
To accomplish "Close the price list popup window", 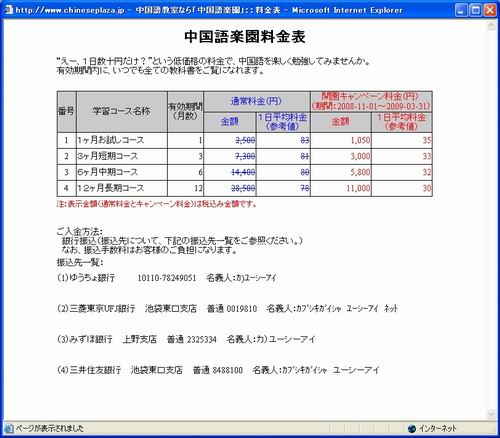I will pos(490,10).
